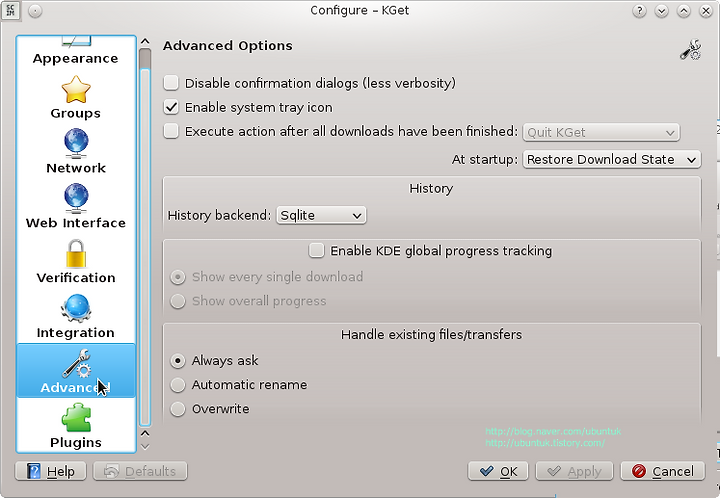Screen dimensions: 720x498
Task: Open the Network globe icon page
Action: [76, 144]
